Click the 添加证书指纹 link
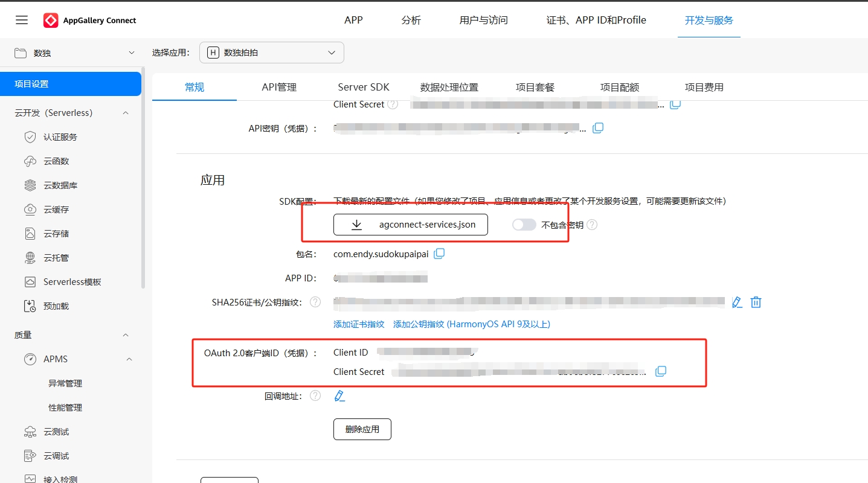The width and height of the screenshot is (868, 483). pos(359,324)
